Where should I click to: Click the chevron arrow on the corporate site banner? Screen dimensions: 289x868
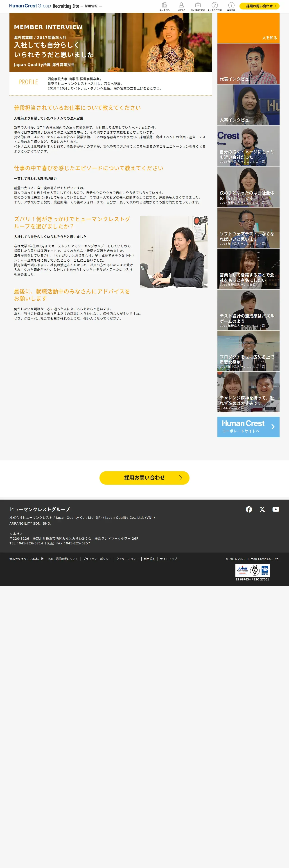pyautogui.click(x=273, y=427)
